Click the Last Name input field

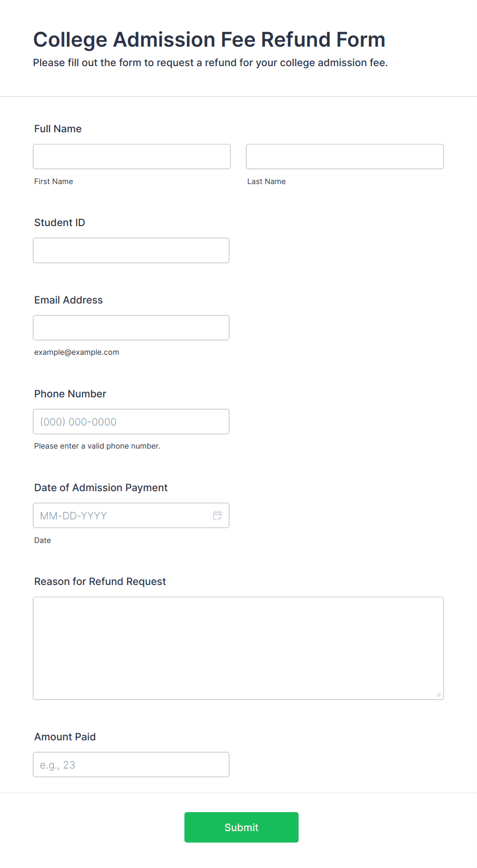point(345,156)
